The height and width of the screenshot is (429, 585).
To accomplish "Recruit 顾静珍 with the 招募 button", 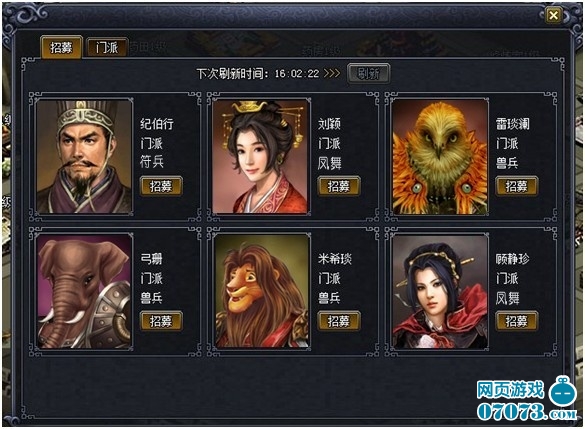I will click(x=517, y=321).
